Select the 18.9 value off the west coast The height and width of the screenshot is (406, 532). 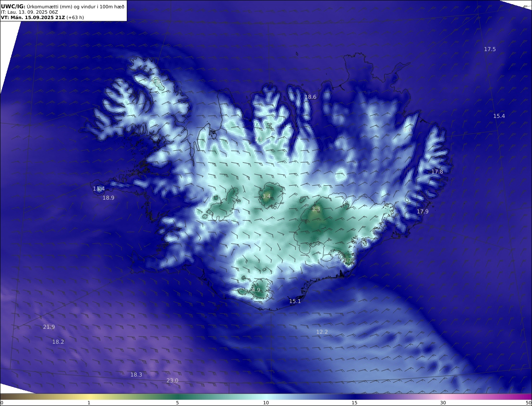click(x=108, y=198)
